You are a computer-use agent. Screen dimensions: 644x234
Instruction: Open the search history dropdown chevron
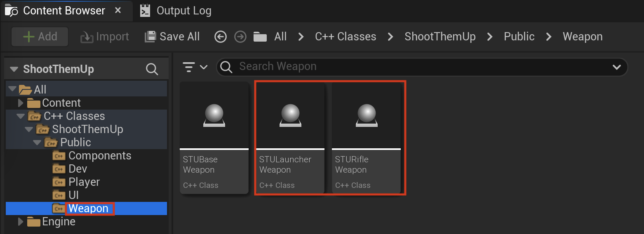[617, 67]
